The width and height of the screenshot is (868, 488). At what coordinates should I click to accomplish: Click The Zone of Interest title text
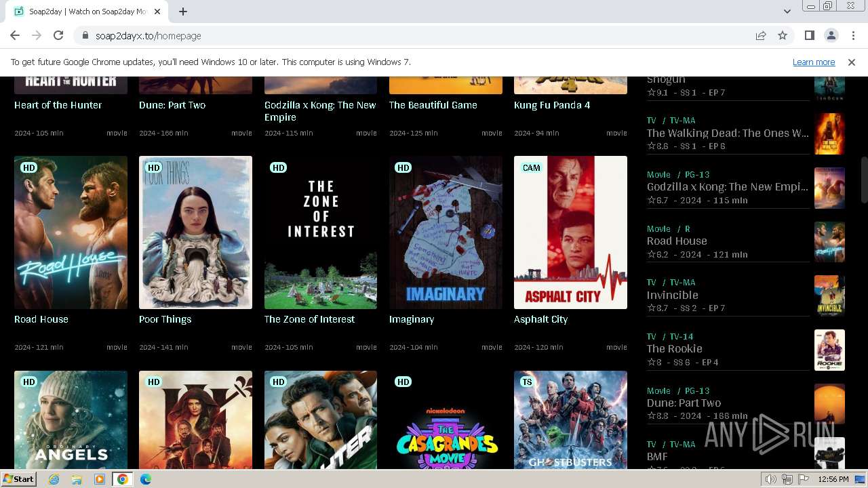pyautogui.click(x=309, y=319)
